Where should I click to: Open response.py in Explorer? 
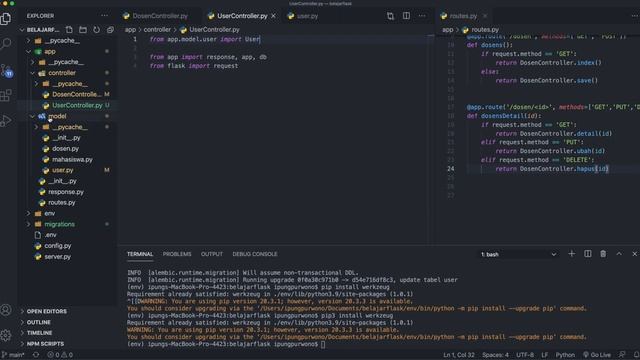65,192
